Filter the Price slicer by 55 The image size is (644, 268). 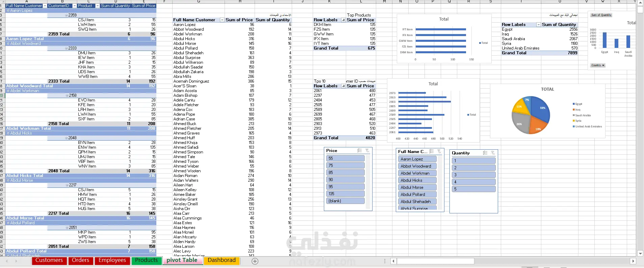click(345, 158)
